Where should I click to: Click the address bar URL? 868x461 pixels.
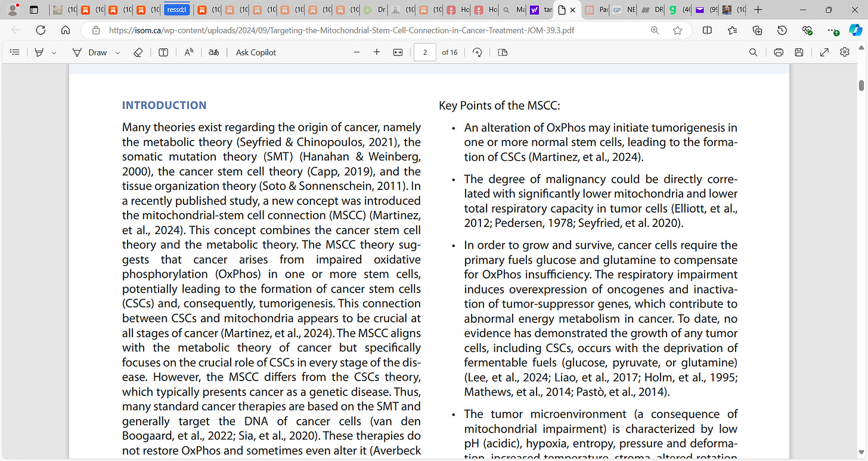click(342, 30)
